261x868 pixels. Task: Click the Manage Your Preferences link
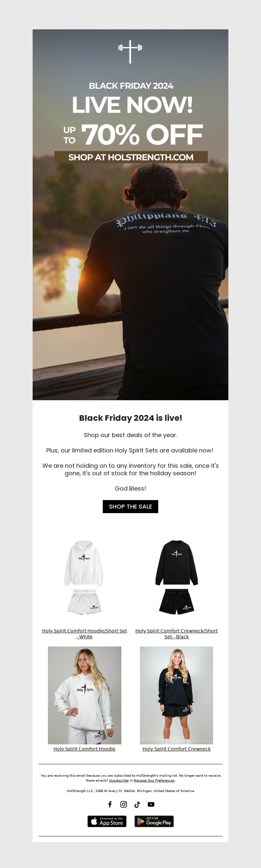[154, 780]
